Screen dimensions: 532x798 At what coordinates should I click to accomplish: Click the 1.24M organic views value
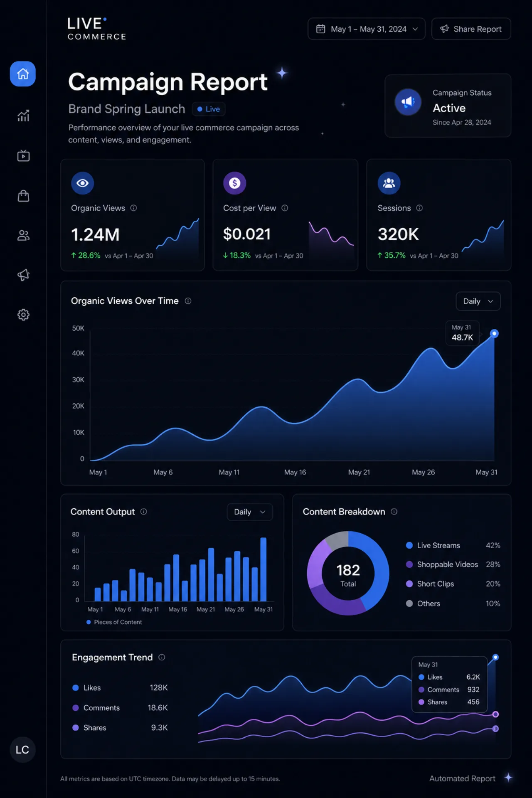[x=95, y=235]
